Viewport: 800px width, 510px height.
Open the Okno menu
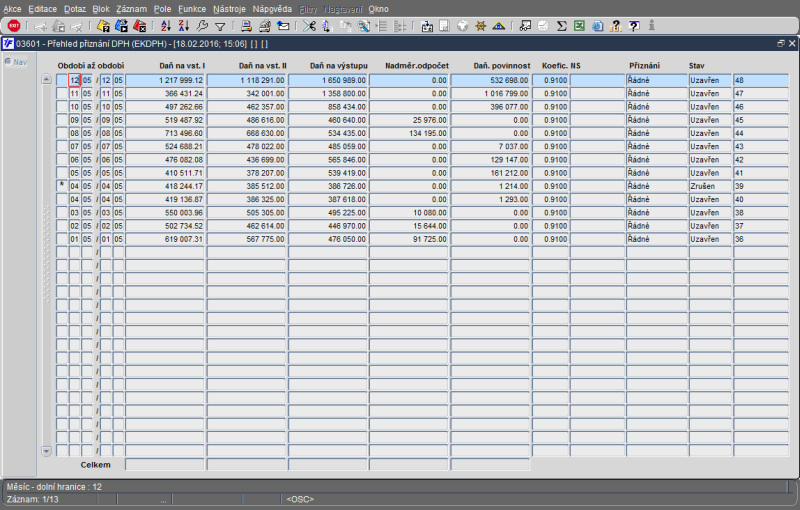pos(378,9)
